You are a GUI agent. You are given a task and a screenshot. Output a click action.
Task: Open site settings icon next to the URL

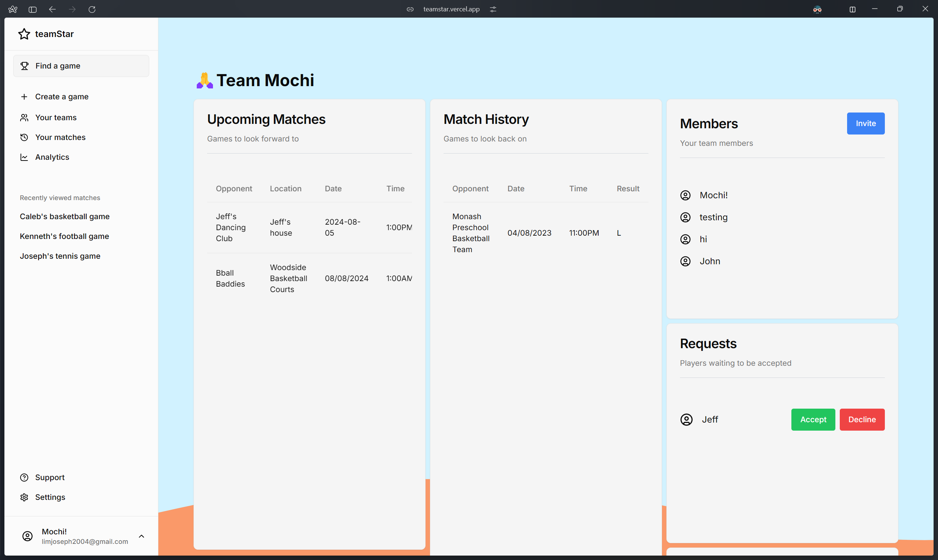coord(493,9)
